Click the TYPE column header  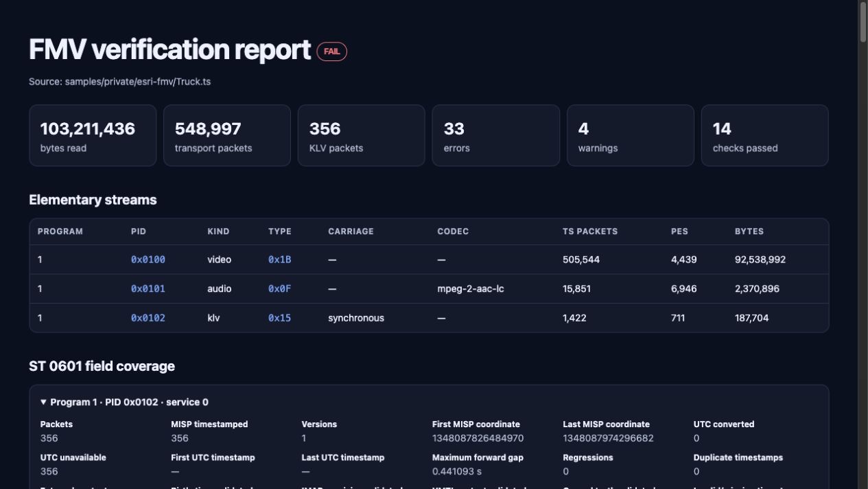pos(280,231)
